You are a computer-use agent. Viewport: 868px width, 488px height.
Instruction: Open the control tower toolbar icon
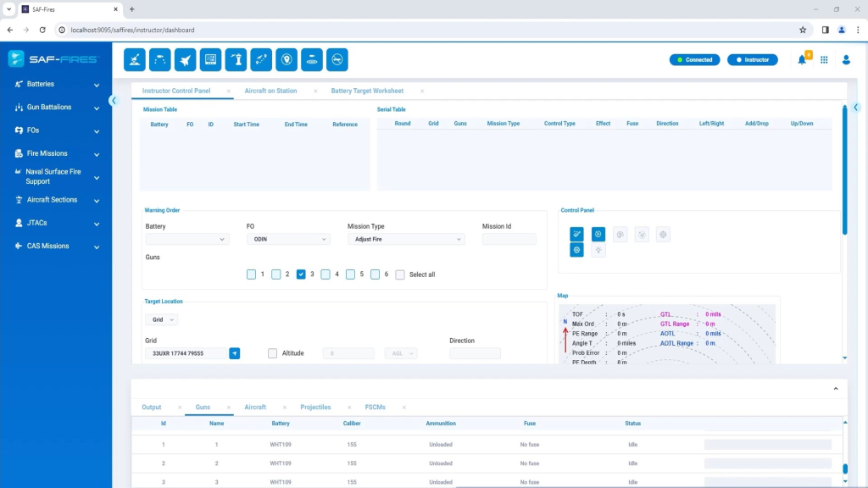(x=236, y=60)
